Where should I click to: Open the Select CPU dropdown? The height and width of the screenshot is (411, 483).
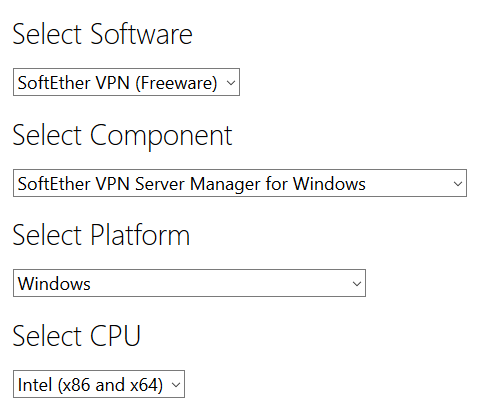point(99,384)
